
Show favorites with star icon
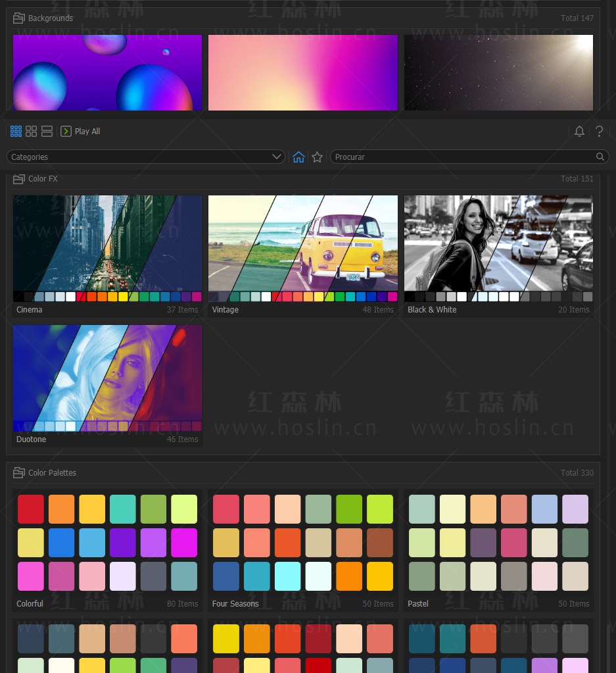317,157
